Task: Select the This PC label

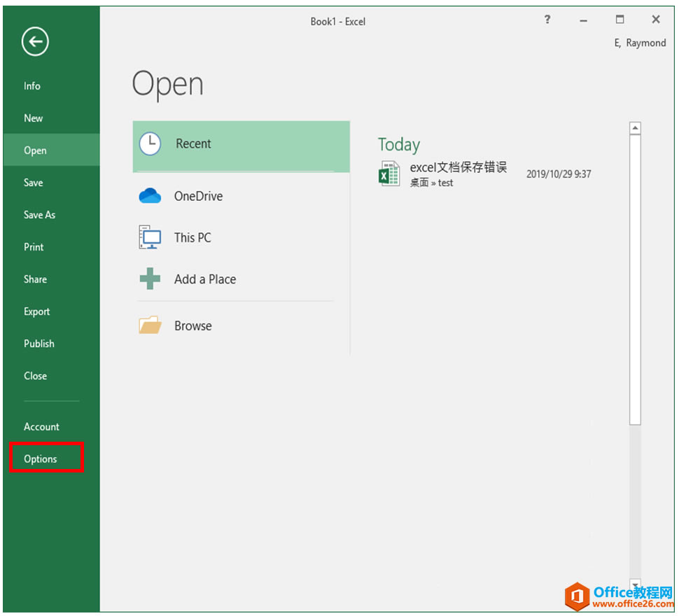Action: 192,237
